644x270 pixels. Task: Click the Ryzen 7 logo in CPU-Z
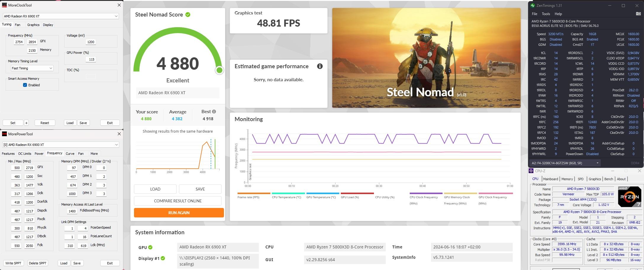coord(630,197)
